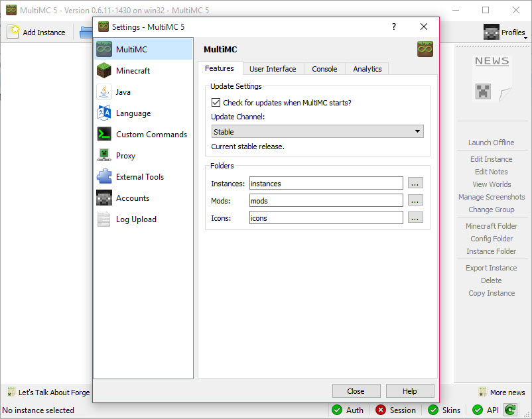Click Manage Screenshots in main window
The image size is (532, 419).
coord(492,197)
